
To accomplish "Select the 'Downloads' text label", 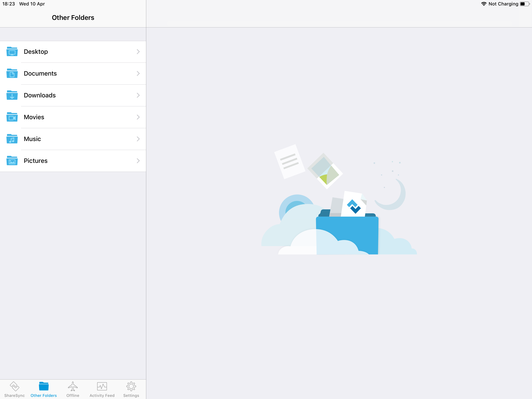I will pos(40,95).
